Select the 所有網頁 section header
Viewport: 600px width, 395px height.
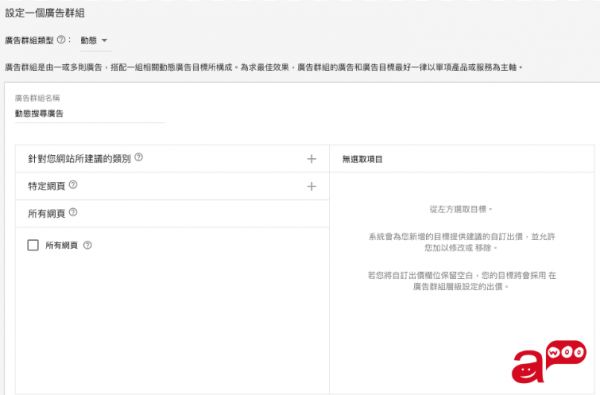pos(172,214)
